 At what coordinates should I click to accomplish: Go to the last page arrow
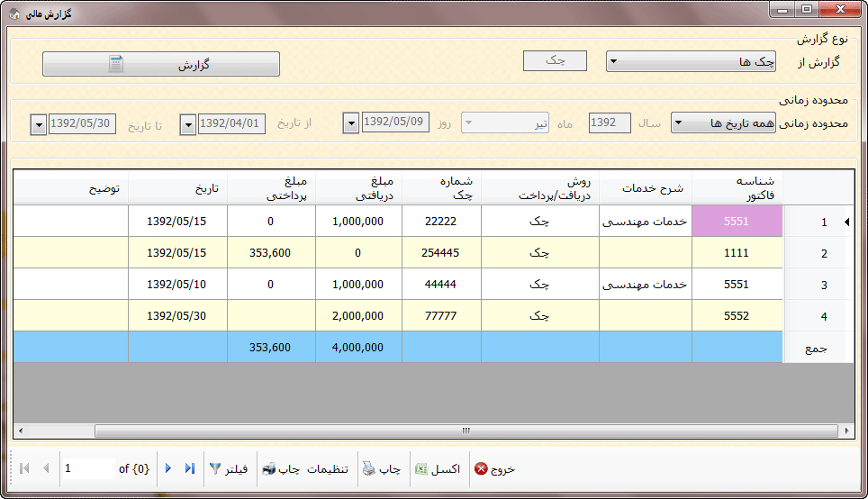[x=189, y=468]
